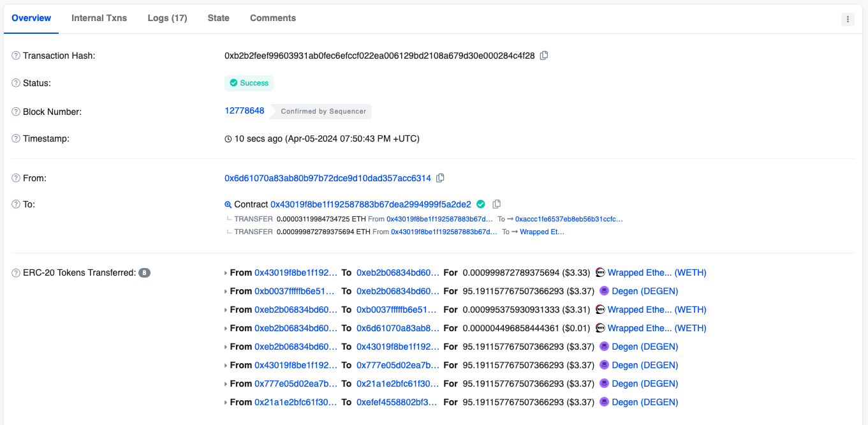Screen dimensions: 868x425
Task: Open the Logs (17) tab
Action: [x=167, y=18]
